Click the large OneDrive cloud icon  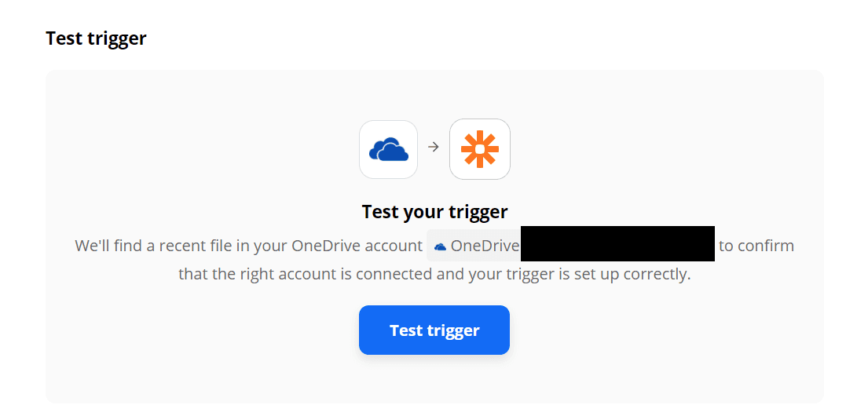(x=388, y=149)
